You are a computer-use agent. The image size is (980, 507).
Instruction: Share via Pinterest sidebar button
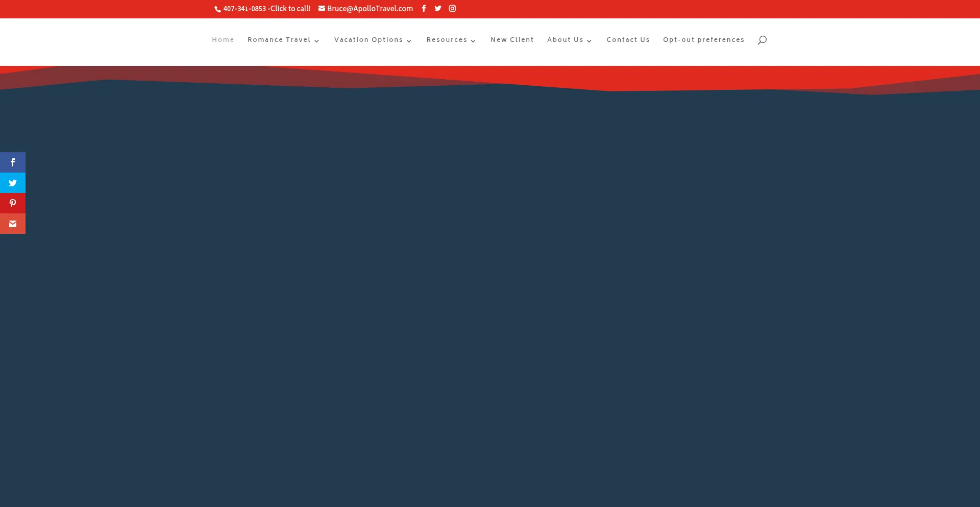13,203
